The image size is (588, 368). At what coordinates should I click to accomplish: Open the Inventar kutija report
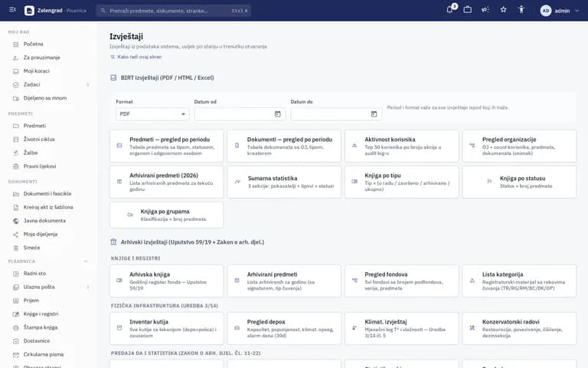pyautogui.click(x=166, y=329)
